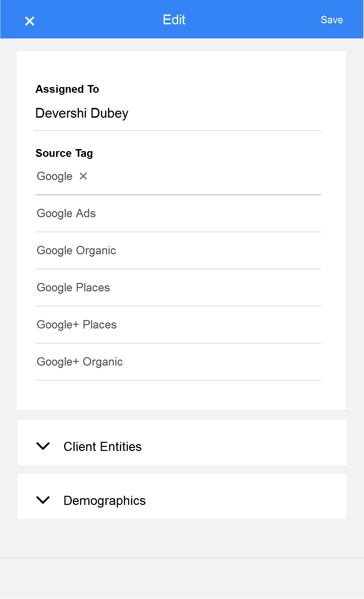Screen dimensions: 364x599
Task: Open the Assigned To field showing Devershi Dubey
Action: coord(178,113)
